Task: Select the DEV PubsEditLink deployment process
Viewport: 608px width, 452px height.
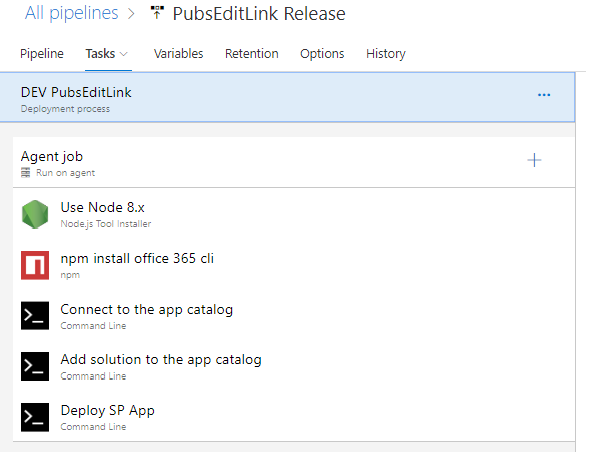Action: tap(287, 97)
